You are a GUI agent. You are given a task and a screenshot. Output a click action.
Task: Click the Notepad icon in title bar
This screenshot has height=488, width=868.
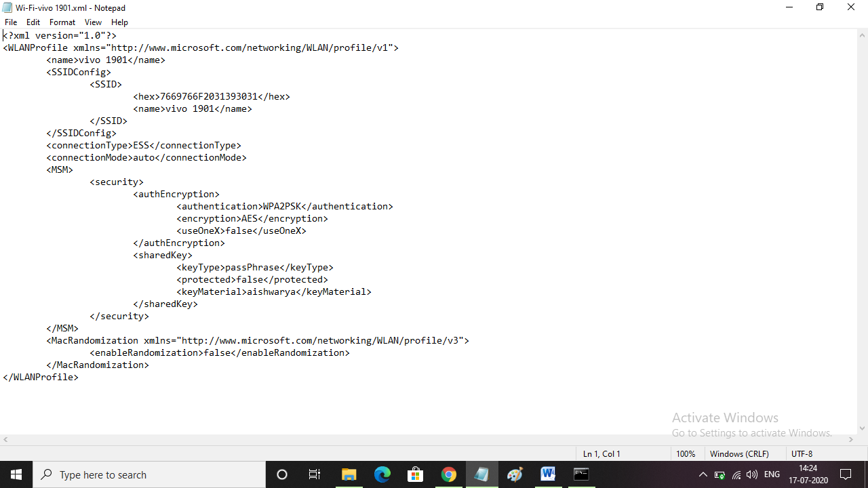coord(7,7)
